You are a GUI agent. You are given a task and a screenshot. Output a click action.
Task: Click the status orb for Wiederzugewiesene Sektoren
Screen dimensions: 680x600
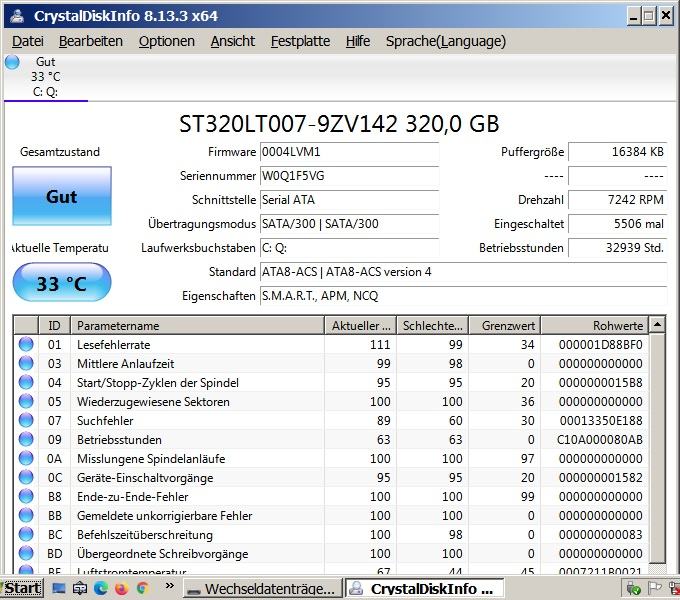[x=26, y=401]
